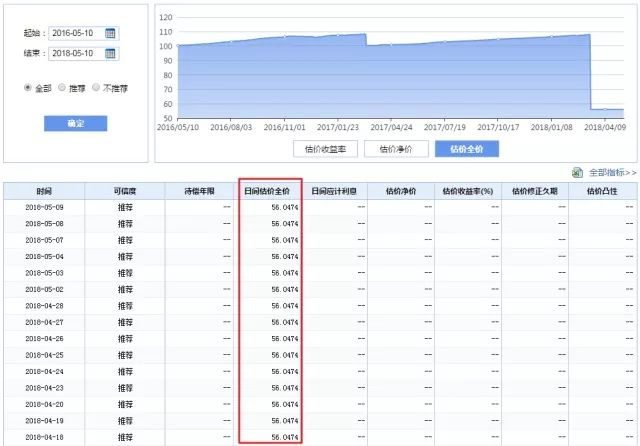Click the 确定 confirm button
The width and height of the screenshot is (640, 446).
[76, 124]
